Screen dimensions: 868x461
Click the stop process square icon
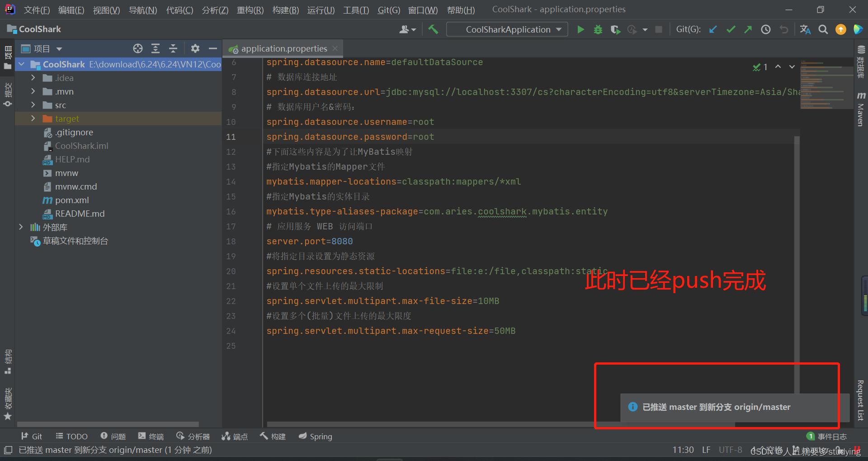pyautogui.click(x=659, y=29)
